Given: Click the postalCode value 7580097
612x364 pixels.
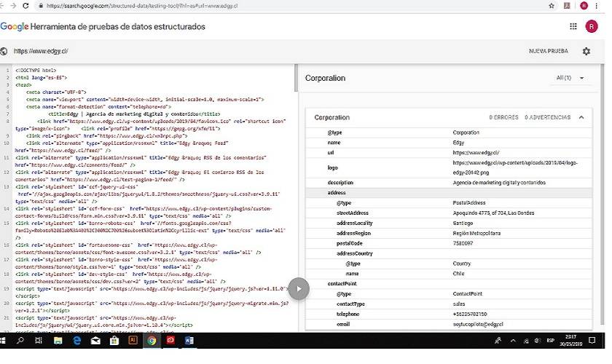Looking at the screenshot, I should 463,243.
